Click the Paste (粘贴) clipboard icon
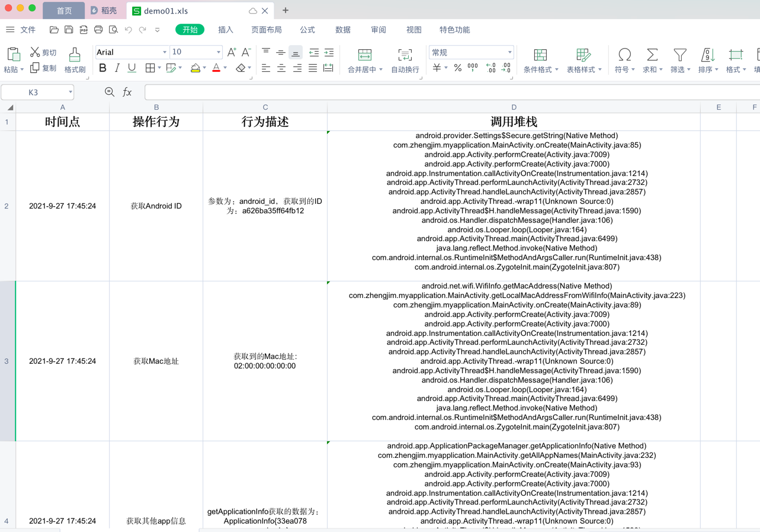This screenshot has height=532, width=760. (13, 55)
